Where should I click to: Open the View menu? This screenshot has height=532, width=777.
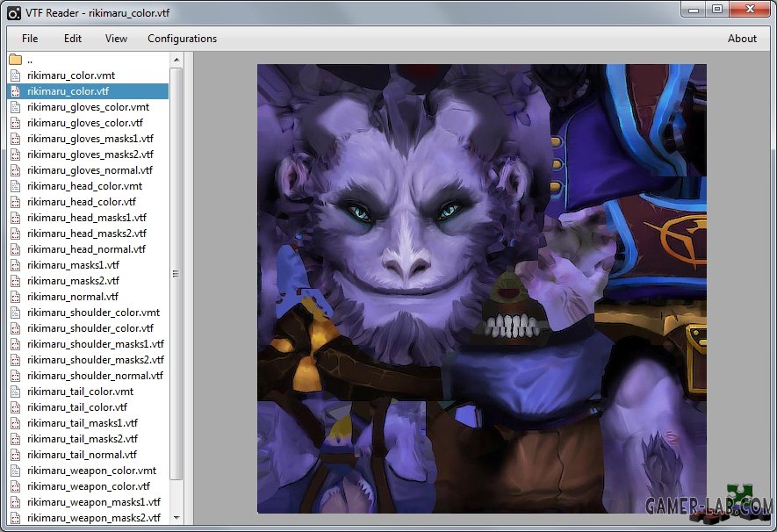point(116,38)
